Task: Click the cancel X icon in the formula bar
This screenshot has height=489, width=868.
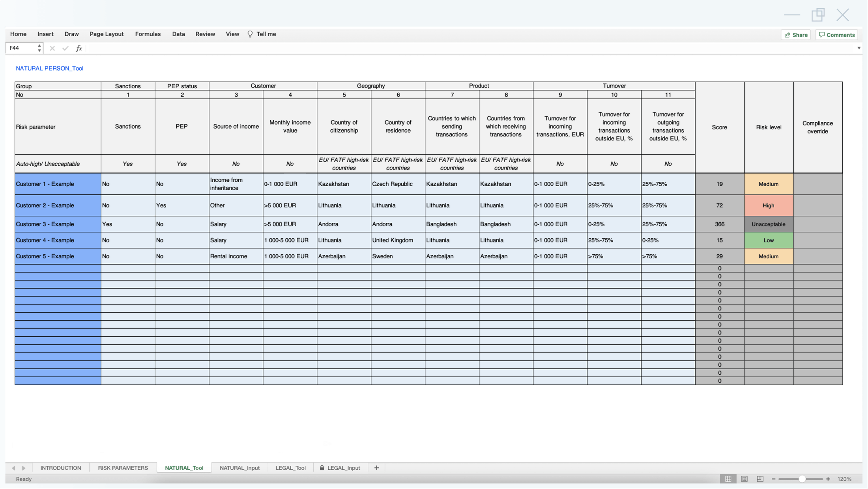Action: tap(52, 48)
